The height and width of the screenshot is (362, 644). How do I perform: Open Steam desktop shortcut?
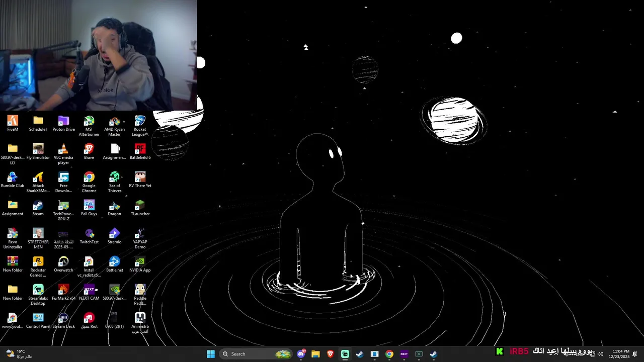pos(38,208)
